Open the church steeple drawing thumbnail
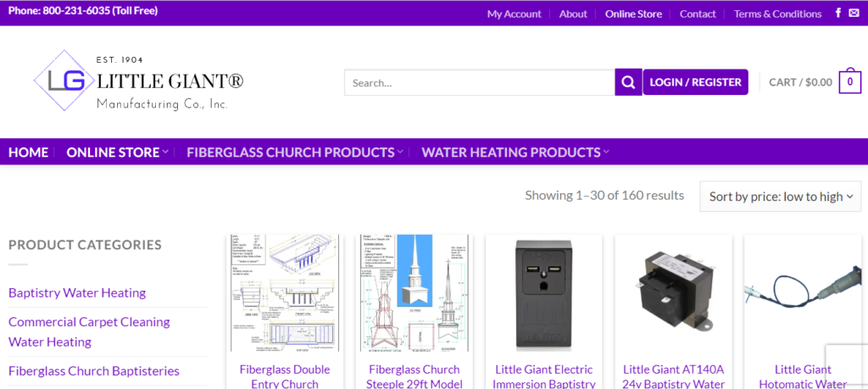This screenshot has height=389, width=868. [x=414, y=293]
